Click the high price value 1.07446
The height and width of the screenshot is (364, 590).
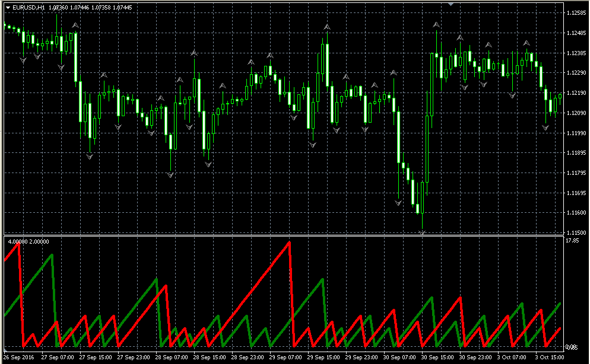80,8
